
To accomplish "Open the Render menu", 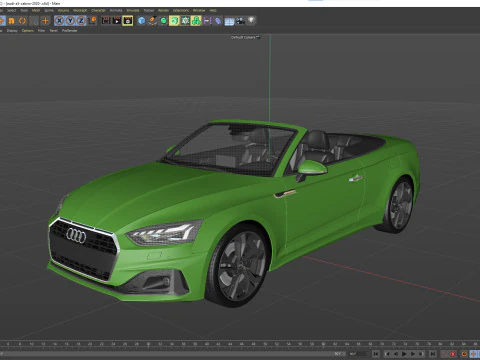I will 163,10.
